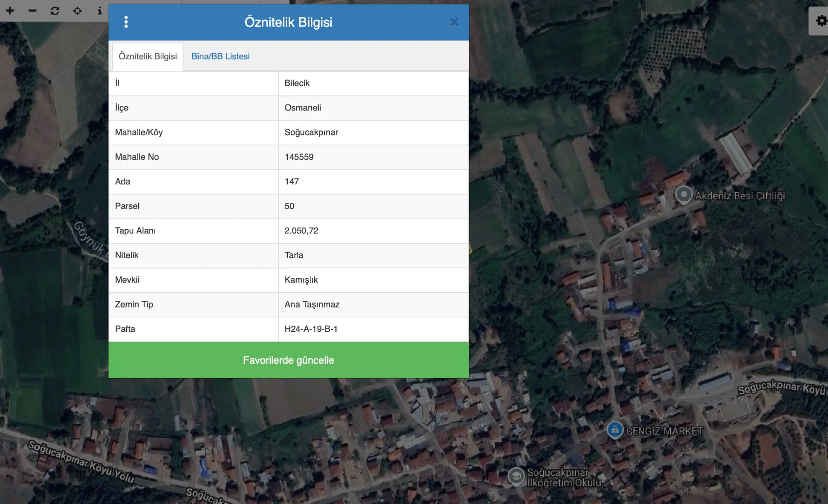The width and height of the screenshot is (828, 504).
Task: Click the Soğucakpınar Köyü Yolu road label
Action: [81, 462]
